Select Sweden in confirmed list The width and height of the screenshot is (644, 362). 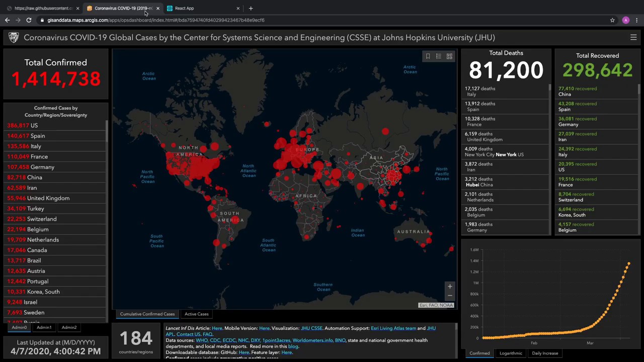click(x=55, y=312)
